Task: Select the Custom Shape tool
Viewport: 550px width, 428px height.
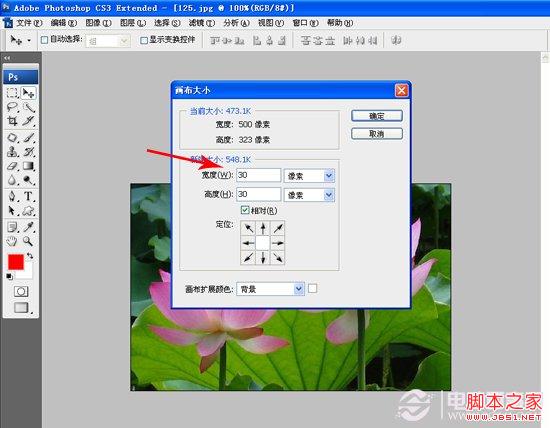Action: (x=28, y=210)
